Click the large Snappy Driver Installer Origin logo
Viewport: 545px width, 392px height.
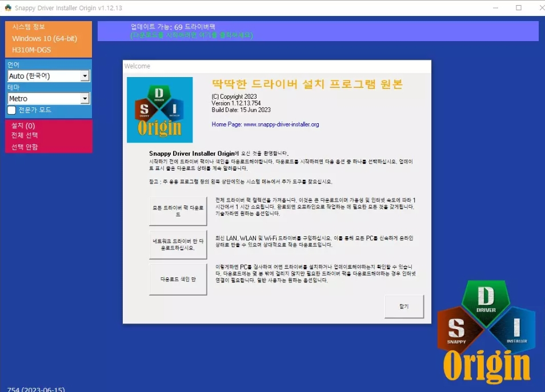(x=486, y=332)
